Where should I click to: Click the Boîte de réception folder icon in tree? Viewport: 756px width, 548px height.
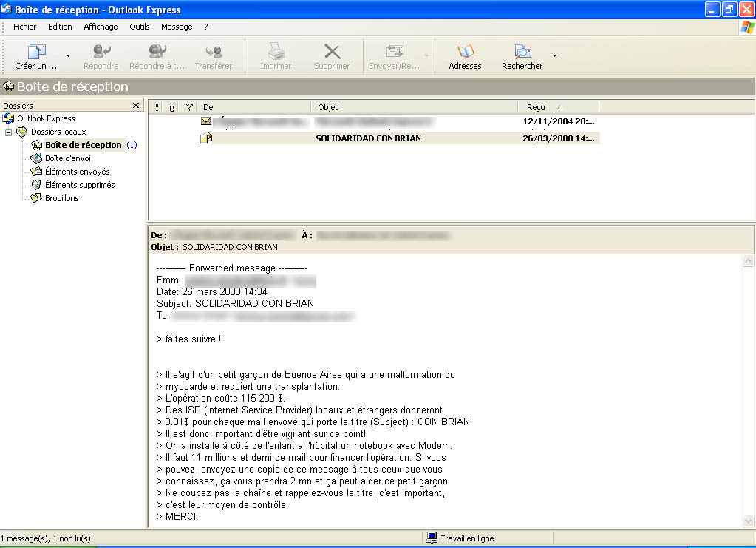click(x=37, y=145)
